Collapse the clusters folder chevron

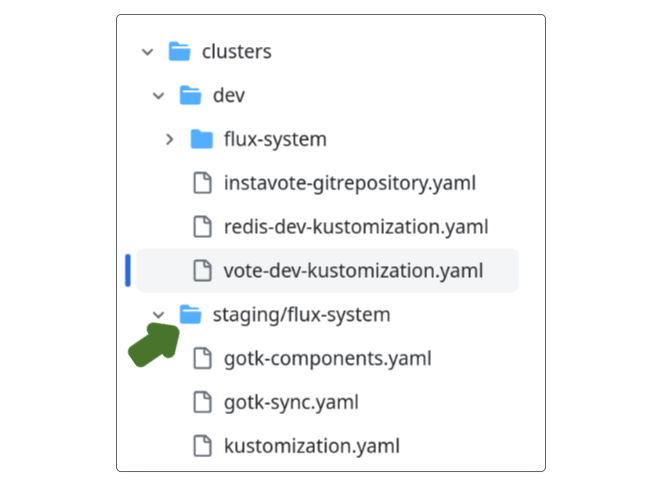[x=147, y=51]
